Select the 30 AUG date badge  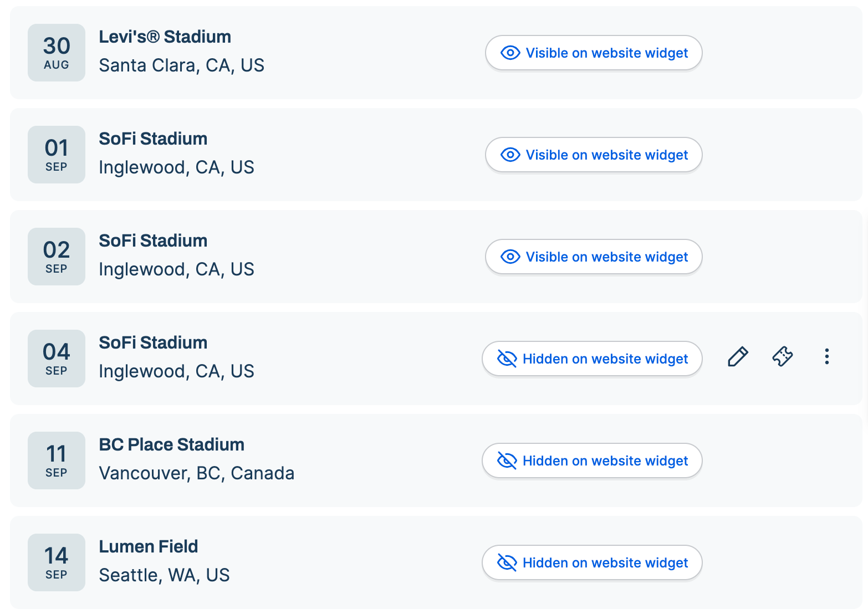click(57, 53)
